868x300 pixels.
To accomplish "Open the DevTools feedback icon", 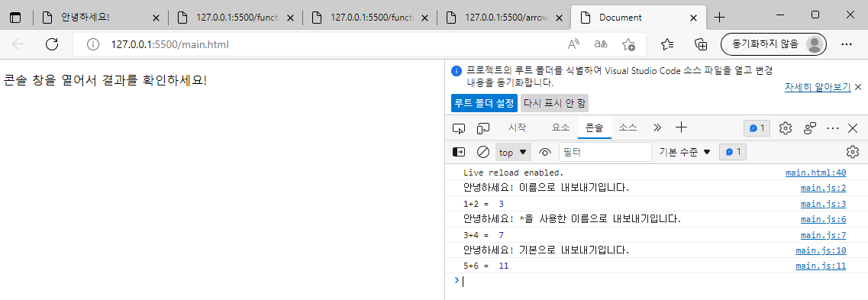I will (811, 128).
